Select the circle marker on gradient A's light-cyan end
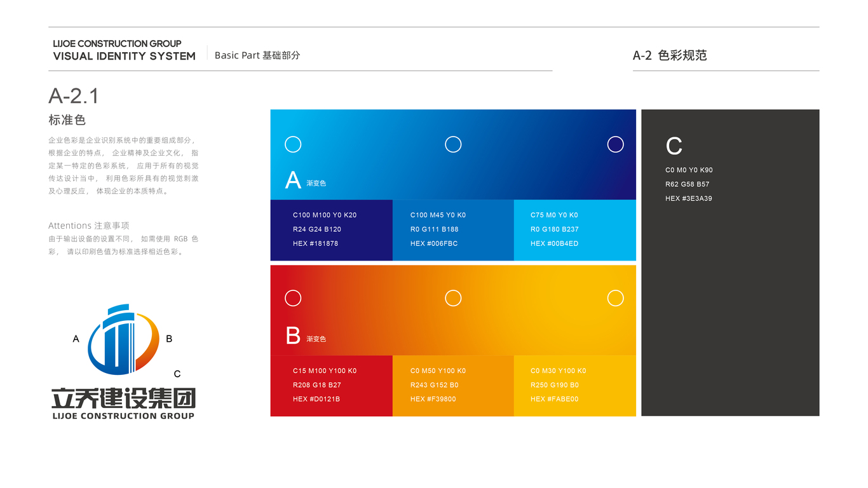Image resolution: width=868 pixels, height=488 pixels. [x=293, y=144]
